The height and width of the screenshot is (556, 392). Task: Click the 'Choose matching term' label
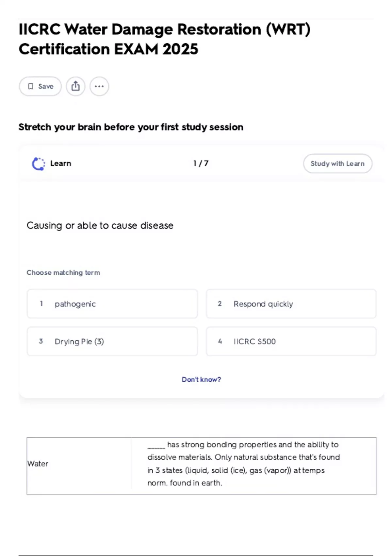point(63,272)
